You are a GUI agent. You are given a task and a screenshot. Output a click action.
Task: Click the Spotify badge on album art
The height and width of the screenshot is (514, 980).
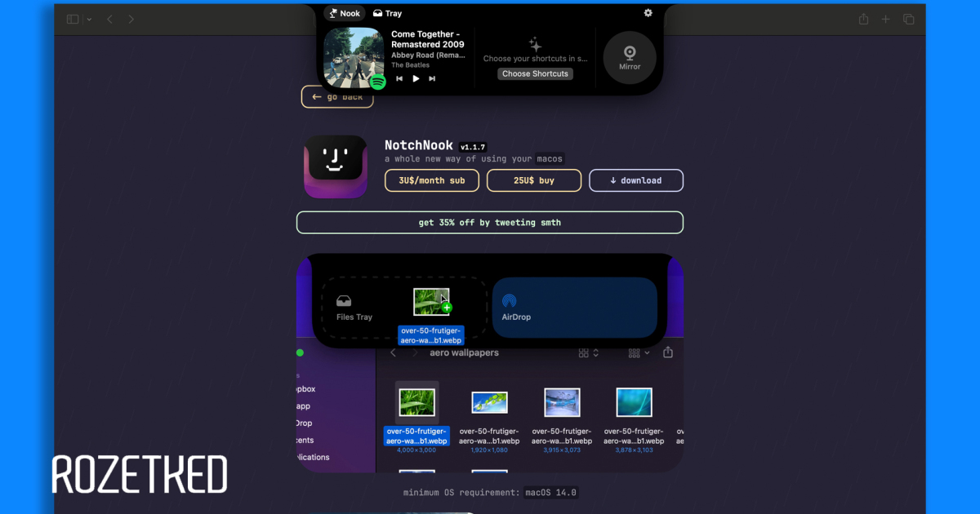tap(377, 82)
